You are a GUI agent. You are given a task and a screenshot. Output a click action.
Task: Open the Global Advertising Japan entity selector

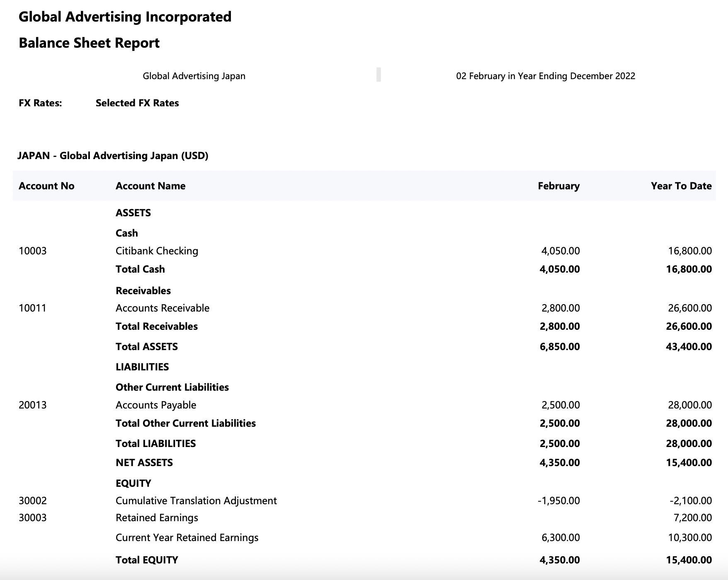[194, 76]
